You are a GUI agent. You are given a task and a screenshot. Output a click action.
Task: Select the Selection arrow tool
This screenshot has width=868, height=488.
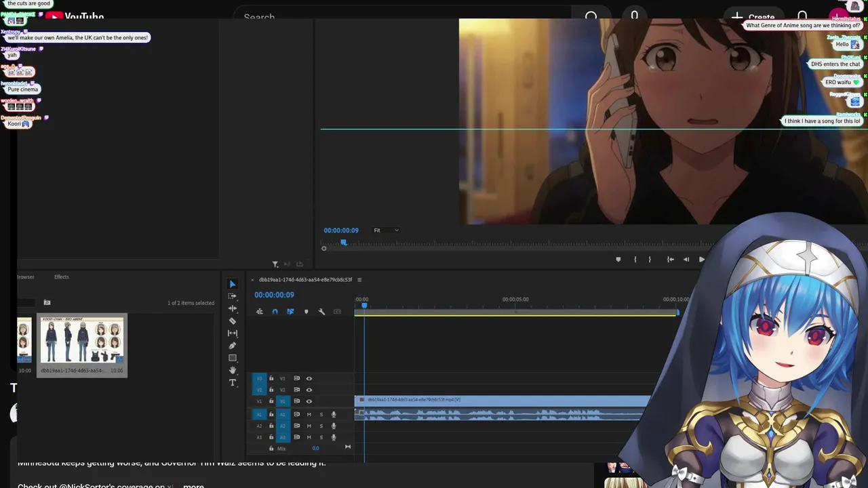point(233,284)
